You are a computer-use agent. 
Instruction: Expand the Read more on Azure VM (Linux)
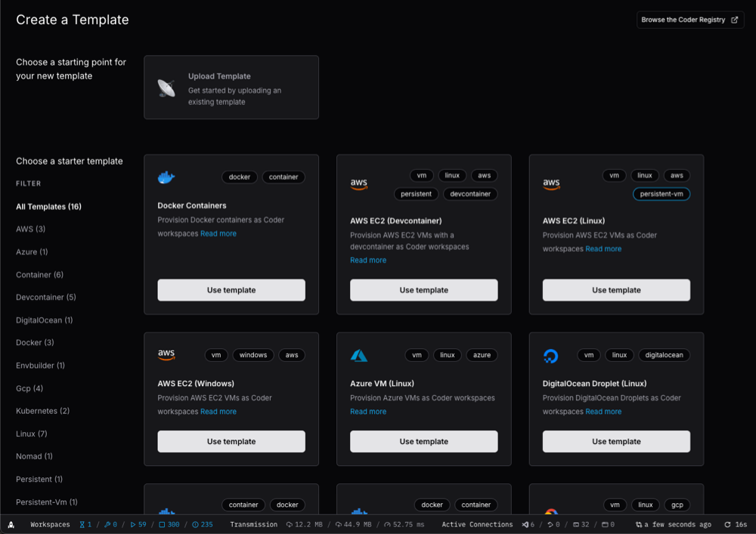point(368,412)
